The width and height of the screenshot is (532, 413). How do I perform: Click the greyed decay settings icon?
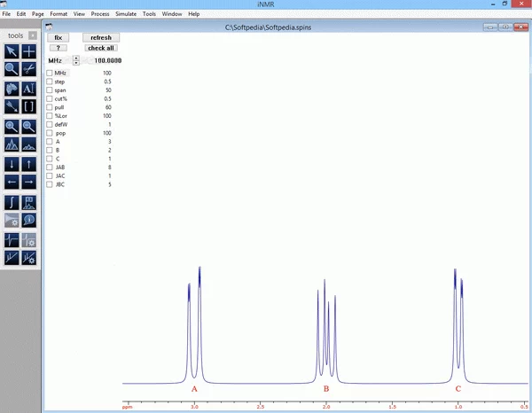pos(12,220)
